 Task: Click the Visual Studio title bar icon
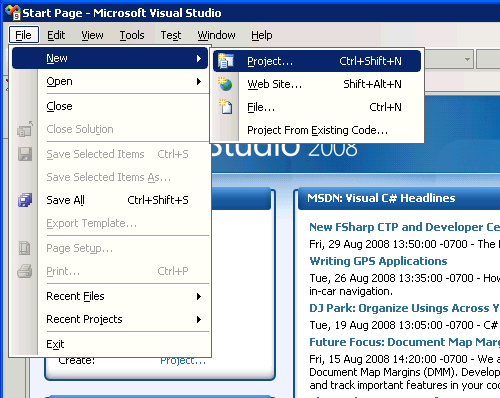pos(13,12)
